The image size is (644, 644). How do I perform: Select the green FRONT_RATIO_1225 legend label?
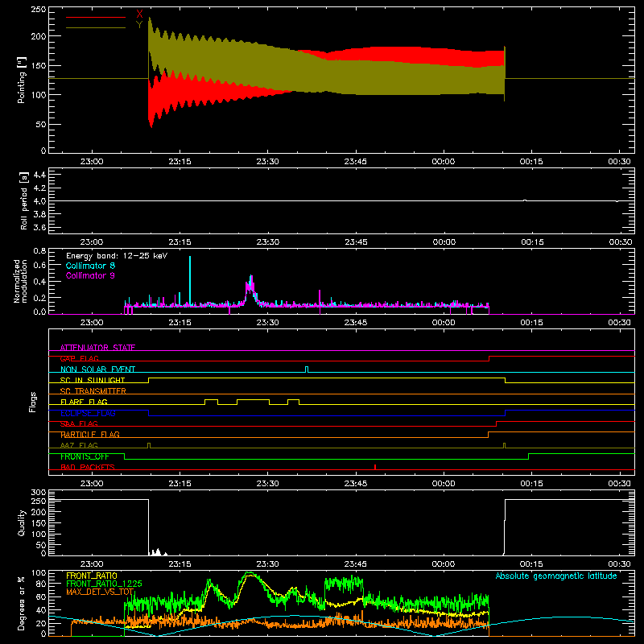104,584
